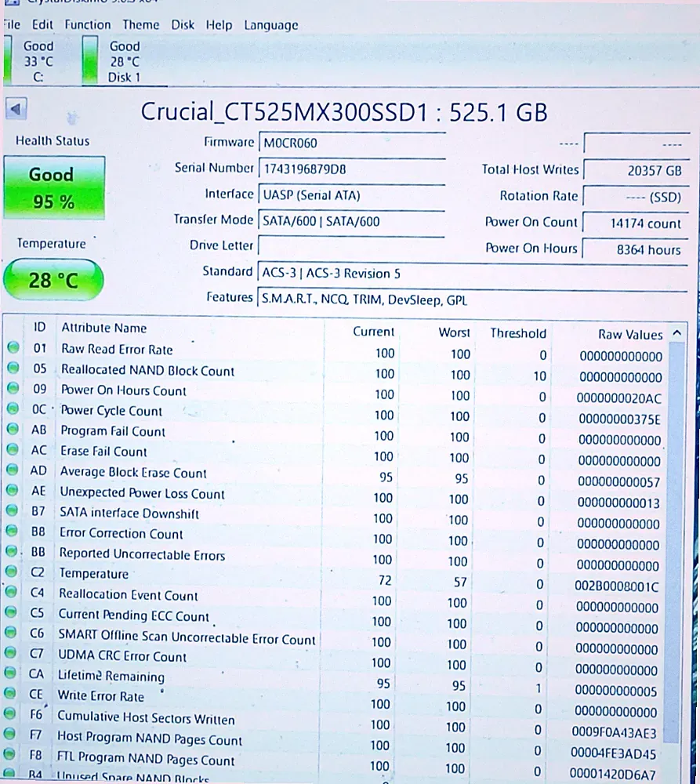The width and height of the screenshot is (700, 784).
Task: Click status icon for UDMA CRC Error Count
Action: [x=10, y=652]
